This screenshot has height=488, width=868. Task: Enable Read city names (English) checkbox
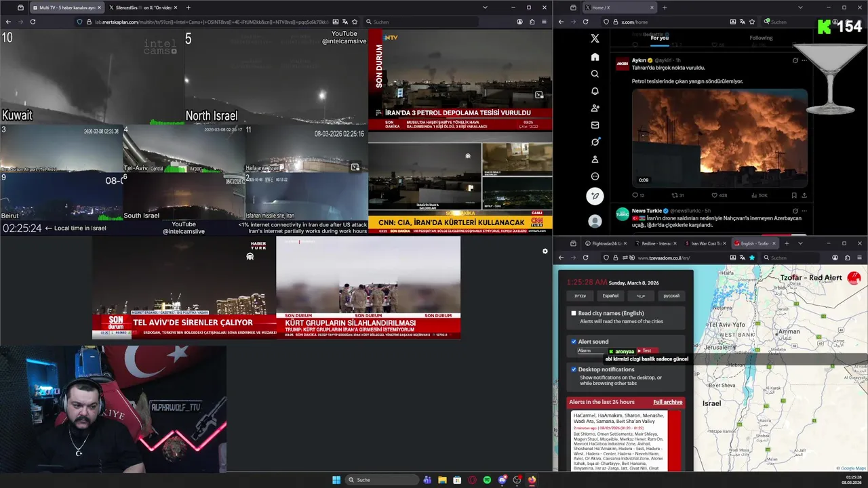pos(574,313)
